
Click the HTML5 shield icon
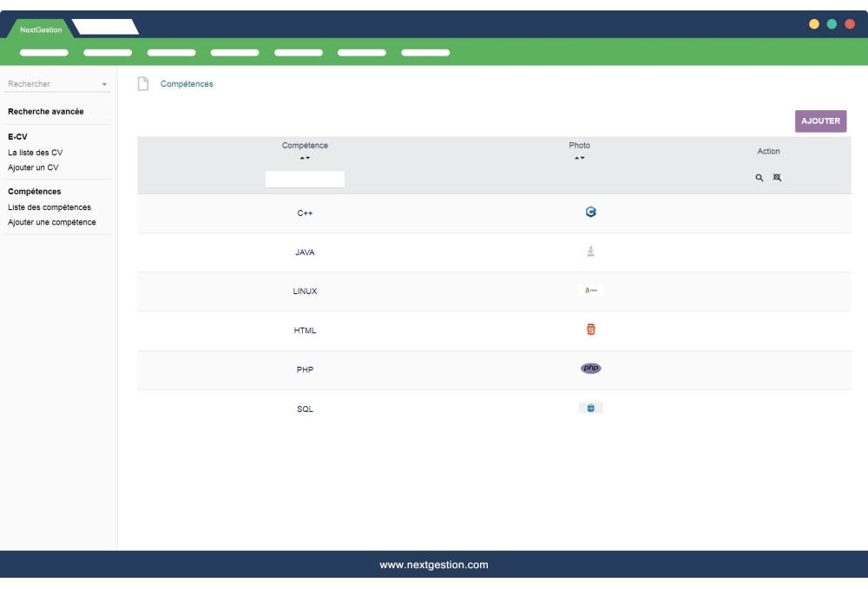point(589,330)
